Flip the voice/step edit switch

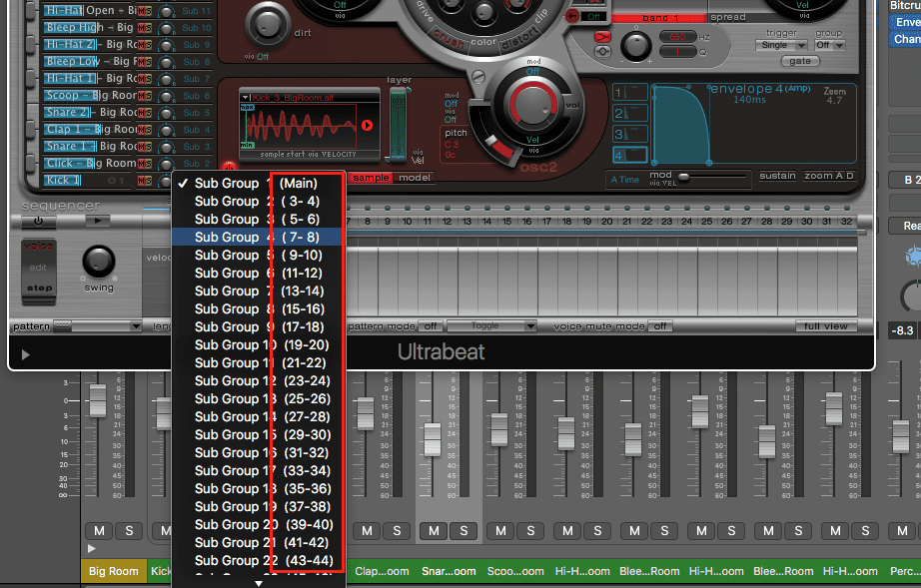[39, 272]
